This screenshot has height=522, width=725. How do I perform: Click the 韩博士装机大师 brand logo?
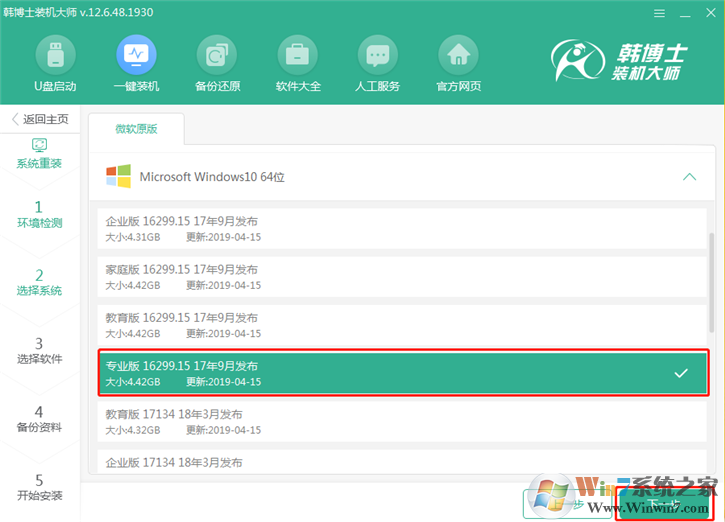tap(620, 61)
